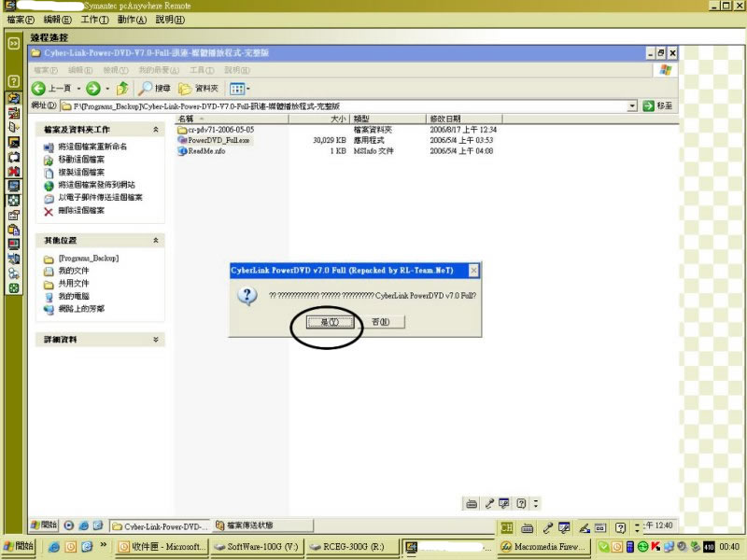Image resolution: width=747 pixels, height=560 pixels.
Task: Sort by the 大小 column header
Action: pyautogui.click(x=319, y=119)
